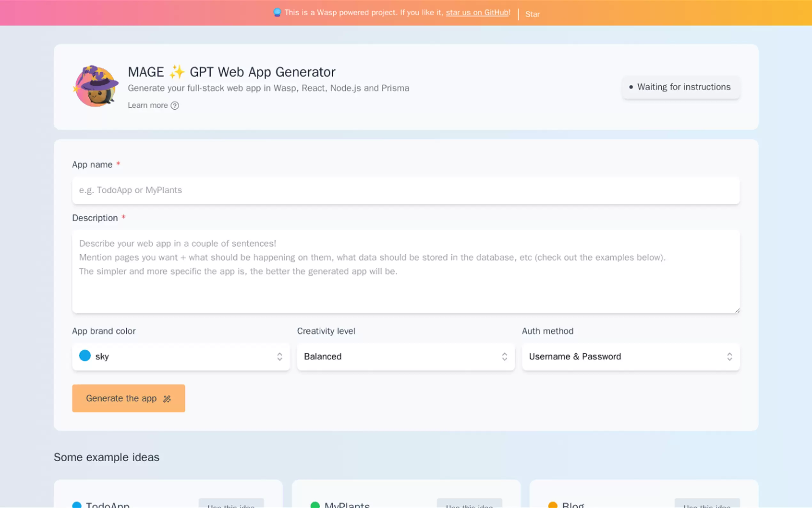The height and width of the screenshot is (508, 812).
Task: Click the sky blue color dot
Action: [x=85, y=355]
